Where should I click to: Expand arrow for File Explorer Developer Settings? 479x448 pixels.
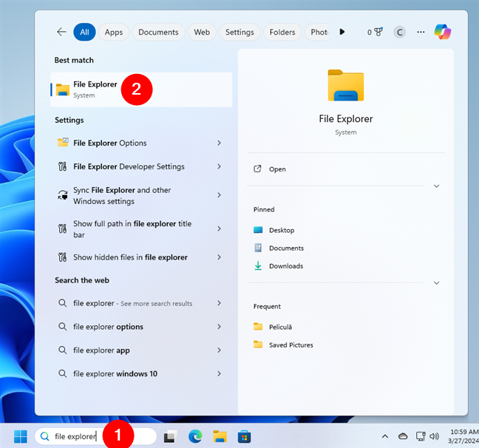point(219,166)
